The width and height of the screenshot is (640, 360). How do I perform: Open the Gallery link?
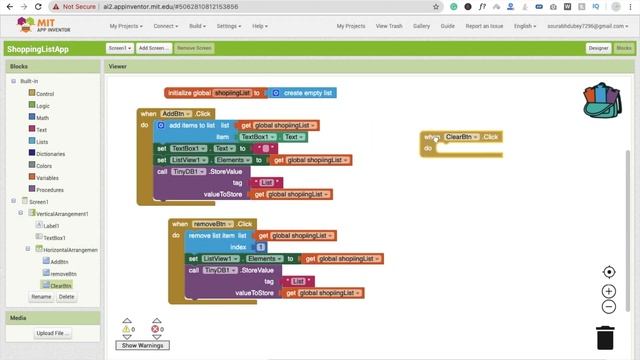421,26
